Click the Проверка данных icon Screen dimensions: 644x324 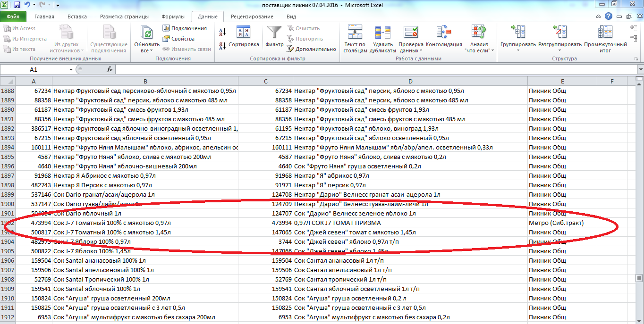(x=411, y=33)
